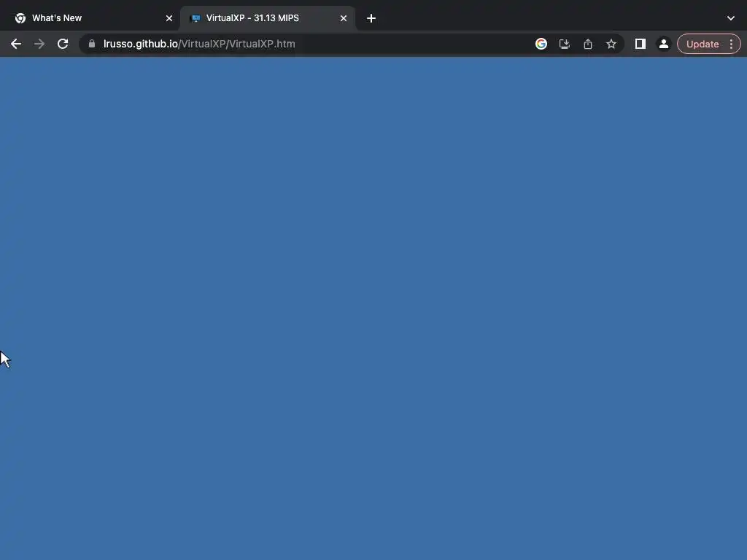The width and height of the screenshot is (747, 560).
Task: Share this page using share icon
Action: click(x=587, y=44)
